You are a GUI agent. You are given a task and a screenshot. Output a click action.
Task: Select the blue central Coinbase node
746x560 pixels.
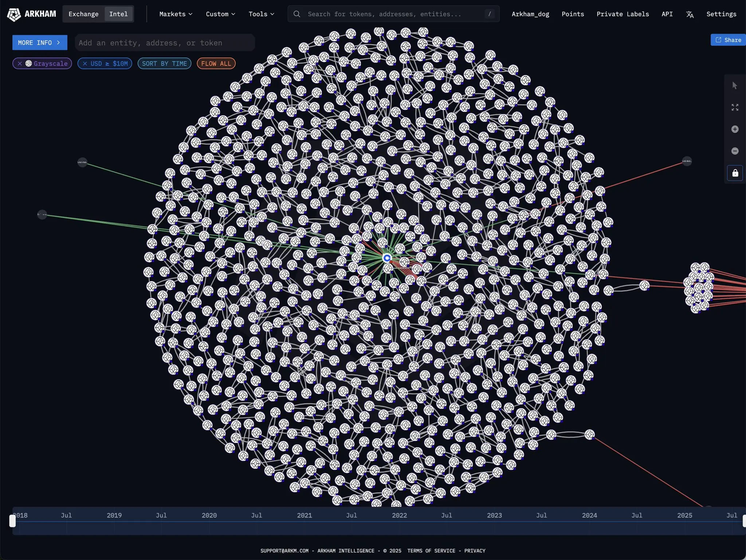[387, 258]
